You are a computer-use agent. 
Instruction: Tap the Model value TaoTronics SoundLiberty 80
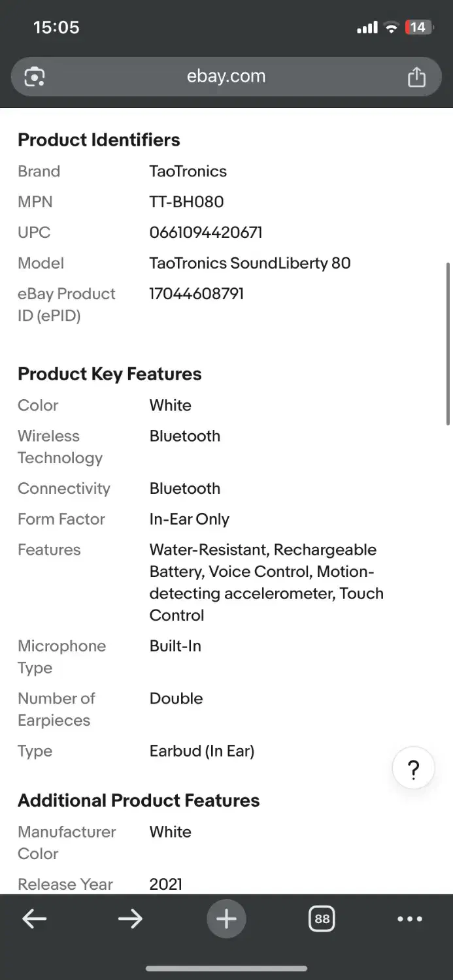250,263
